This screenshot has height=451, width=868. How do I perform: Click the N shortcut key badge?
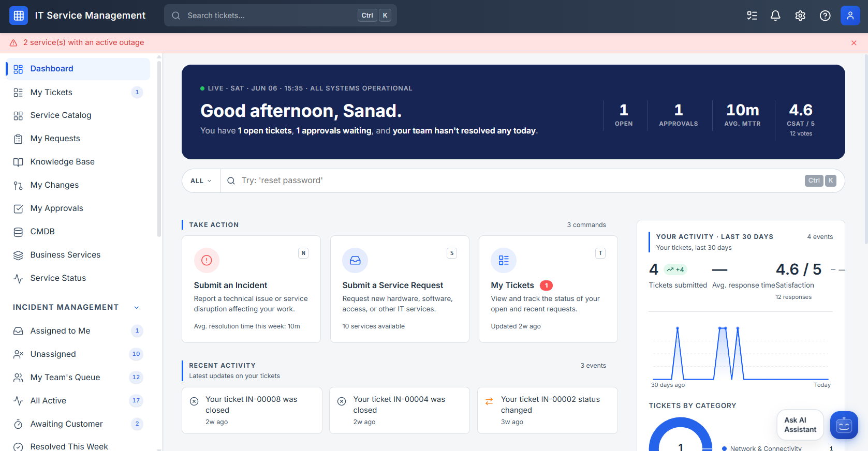(x=304, y=253)
